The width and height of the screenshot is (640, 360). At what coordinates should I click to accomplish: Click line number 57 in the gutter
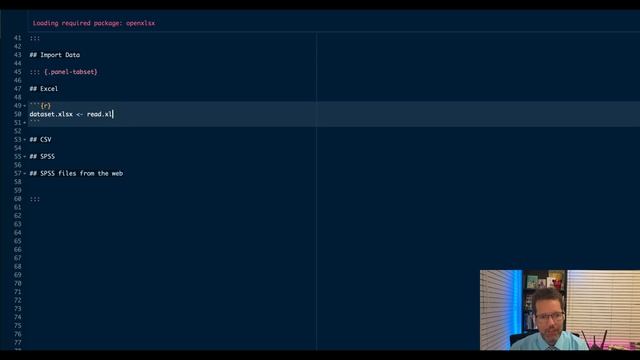pos(18,173)
